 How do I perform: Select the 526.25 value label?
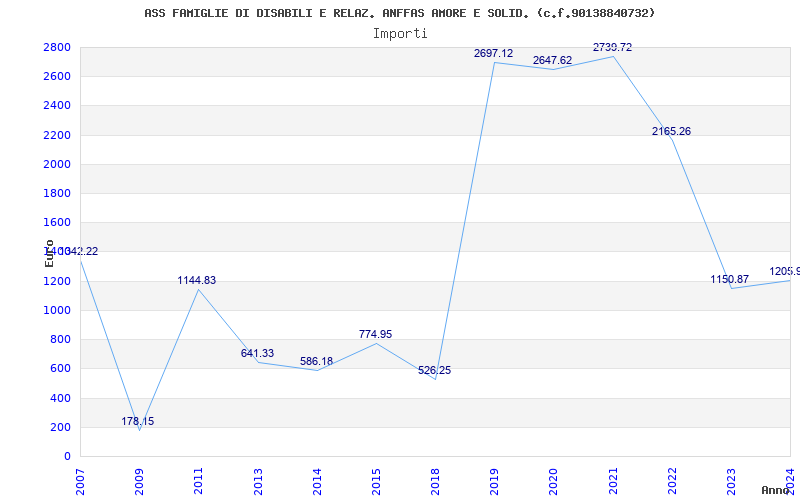pos(435,370)
